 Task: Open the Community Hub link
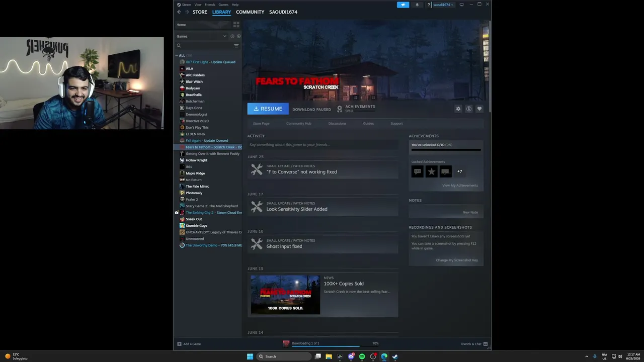pos(299,123)
